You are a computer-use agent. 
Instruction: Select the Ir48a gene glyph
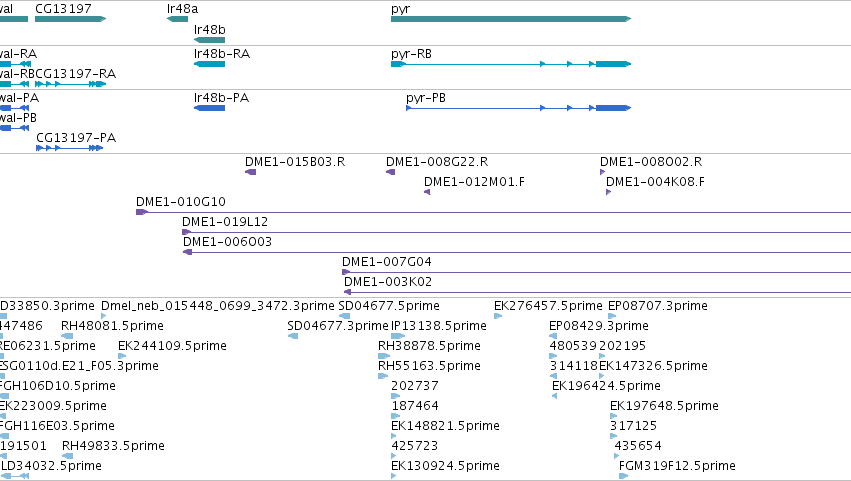pos(177,19)
